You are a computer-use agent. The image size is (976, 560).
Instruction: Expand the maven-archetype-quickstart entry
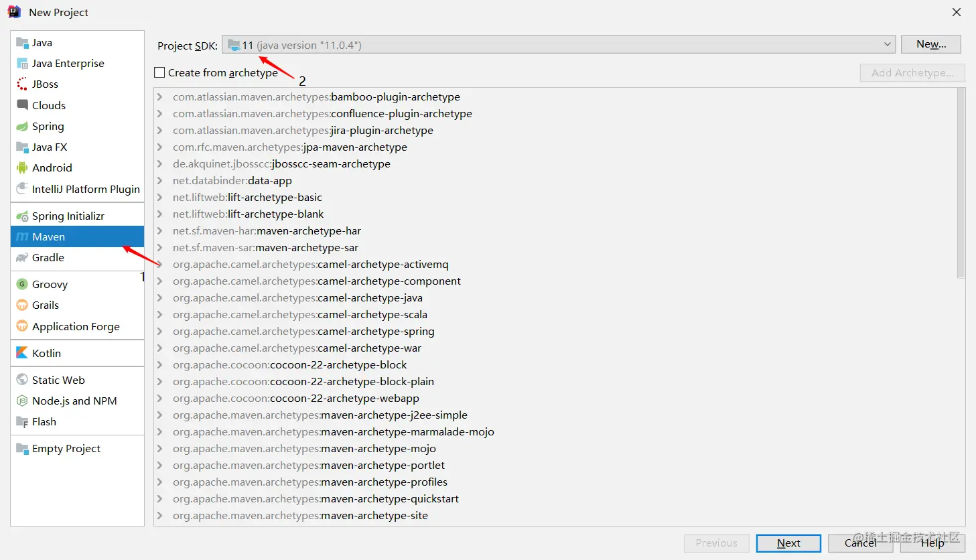pyautogui.click(x=159, y=498)
